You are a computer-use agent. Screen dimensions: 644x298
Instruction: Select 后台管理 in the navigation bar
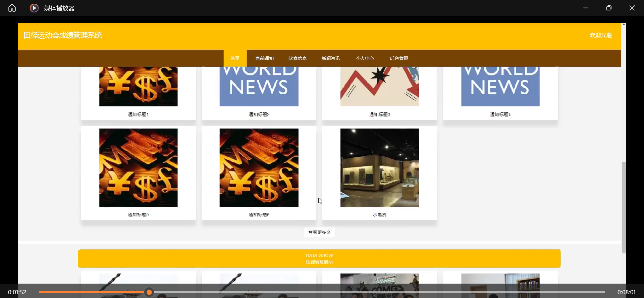pos(399,58)
